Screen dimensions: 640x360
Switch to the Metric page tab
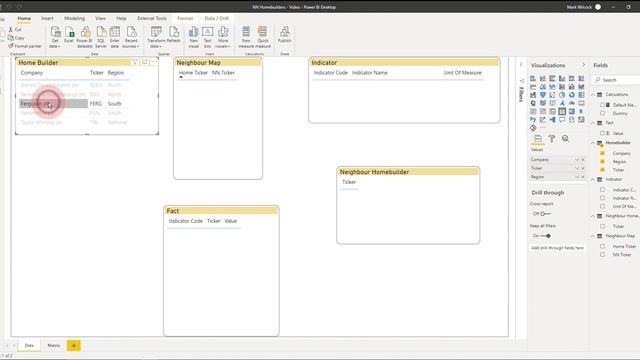click(53, 345)
